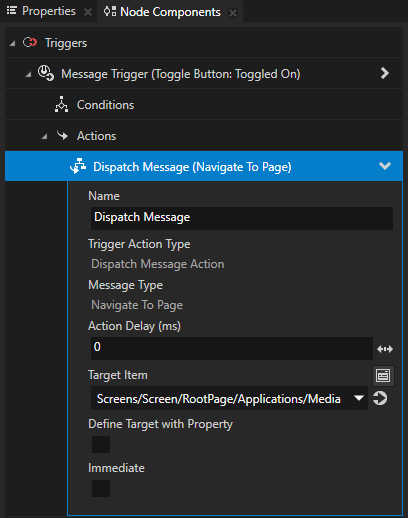Image resolution: width=408 pixels, height=518 pixels.
Task: Collapse the Triggers section
Action: tap(12, 44)
